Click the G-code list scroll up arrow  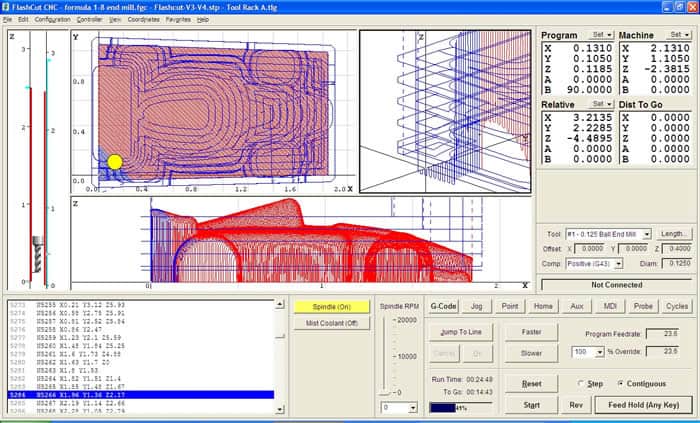[x=280, y=304]
